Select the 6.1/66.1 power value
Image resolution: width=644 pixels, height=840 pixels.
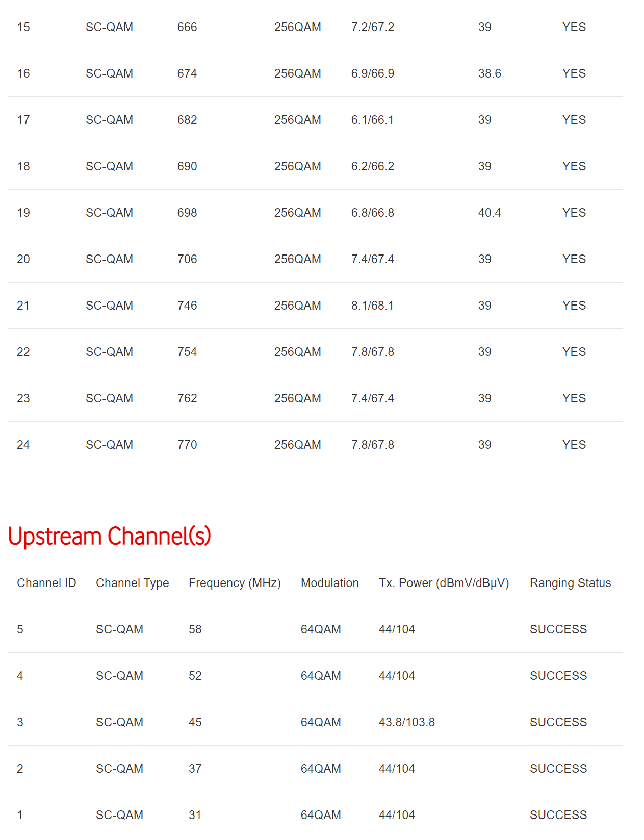pyautogui.click(x=372, y=120)
